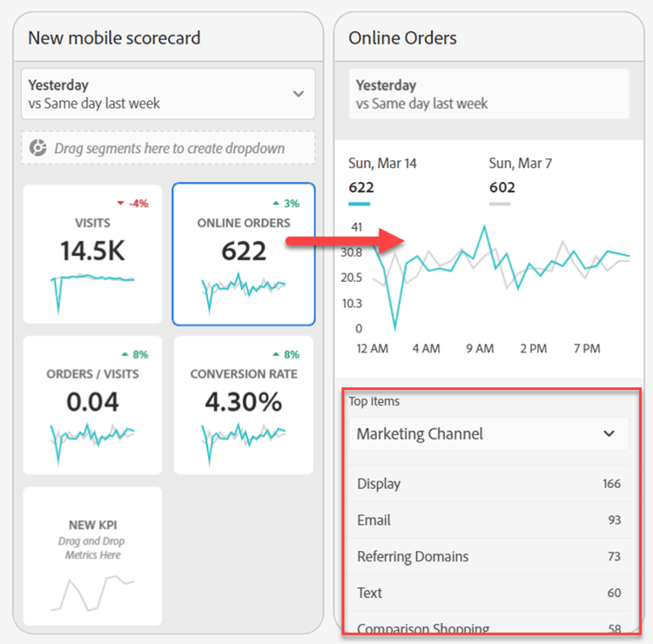Click the gray legend line under 602
This screenshot has width=653, height=644.
click(500, 204)
